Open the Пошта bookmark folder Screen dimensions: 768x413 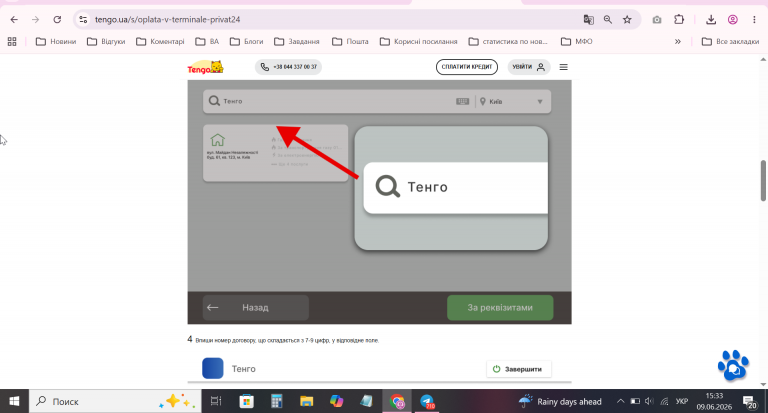pos(350,42)
